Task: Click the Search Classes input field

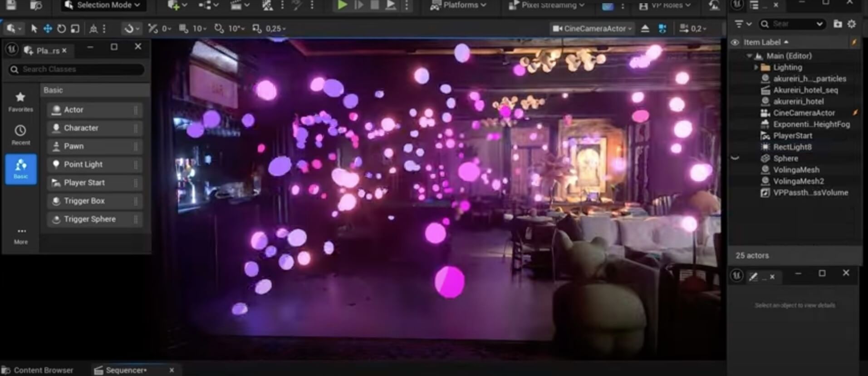Action: click(79, 69)
